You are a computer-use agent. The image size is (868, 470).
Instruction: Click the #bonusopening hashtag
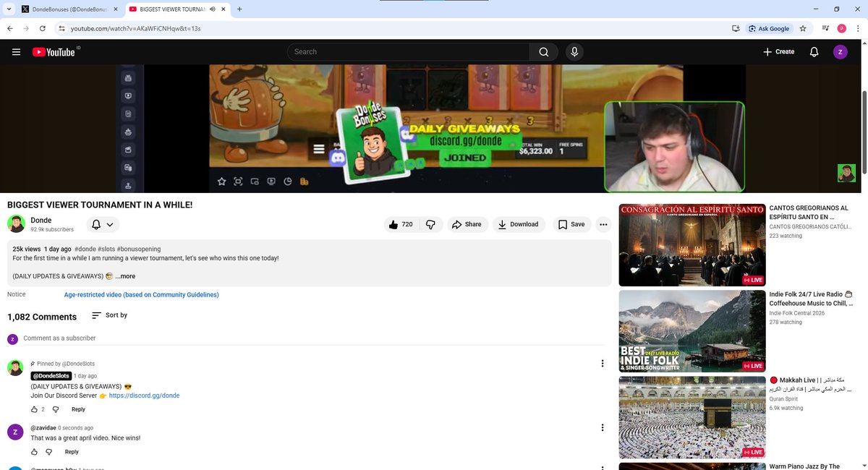(x=138, y=249)
